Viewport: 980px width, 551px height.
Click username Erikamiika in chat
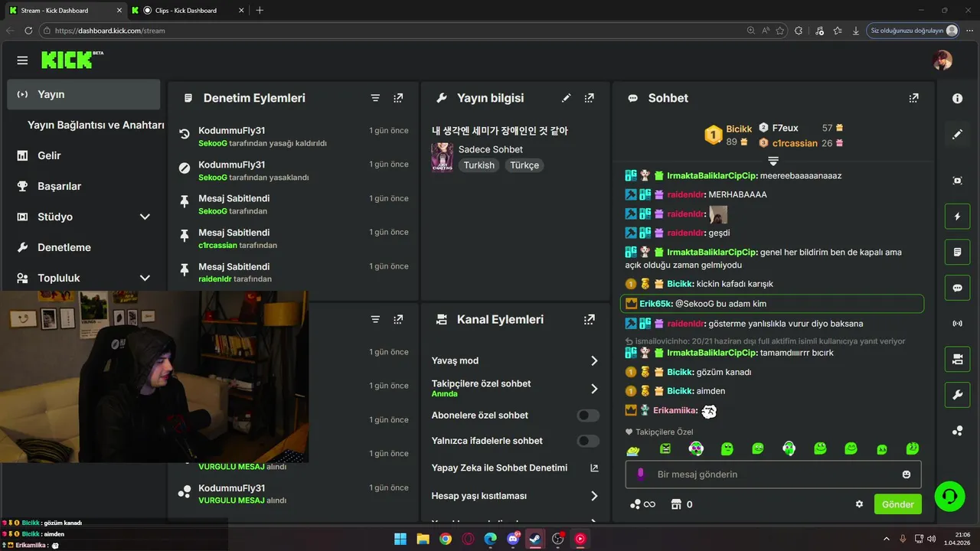point(675,411)
